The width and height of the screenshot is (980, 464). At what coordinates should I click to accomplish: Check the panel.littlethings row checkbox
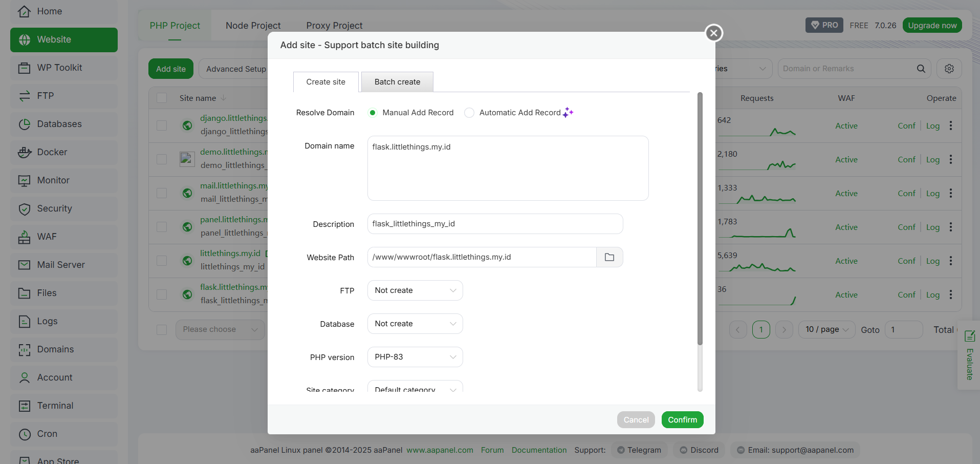click(x=162, y=227)
